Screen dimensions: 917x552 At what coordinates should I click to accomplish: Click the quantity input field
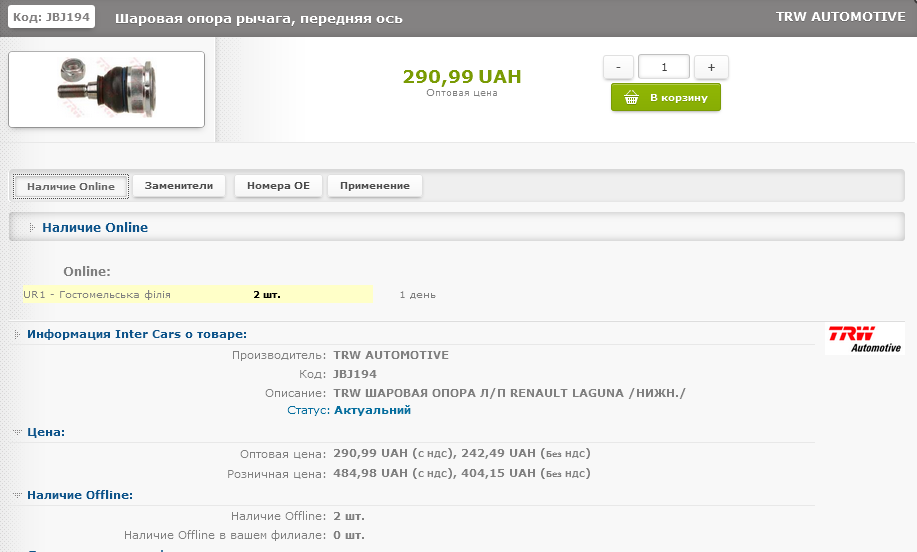tap(664, 67)
